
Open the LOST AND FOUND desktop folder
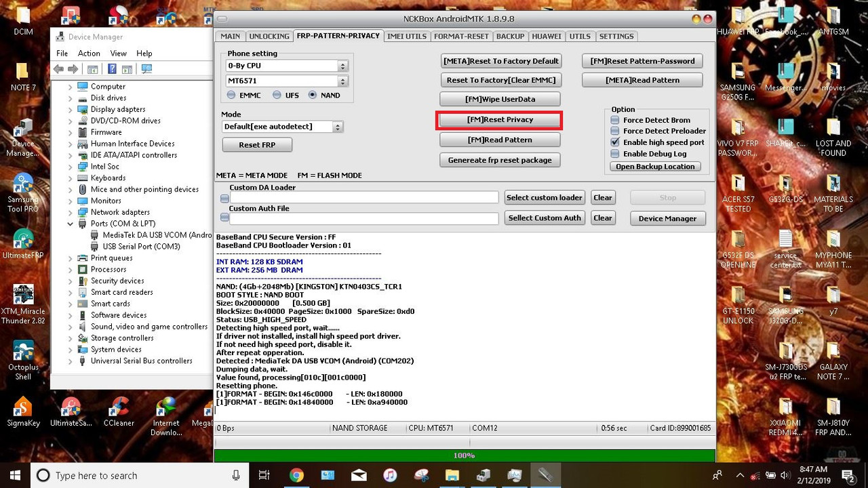(833, 138)
